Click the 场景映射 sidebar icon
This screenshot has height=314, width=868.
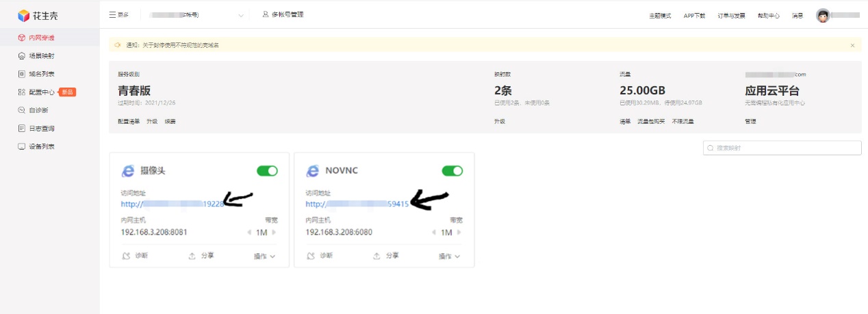click(x=22, y=56)
